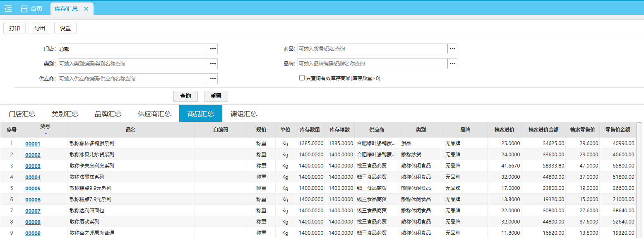Switch to the 门店汇总 tab
Viewport: 644px width, 238px height.
tap(22, 114)
